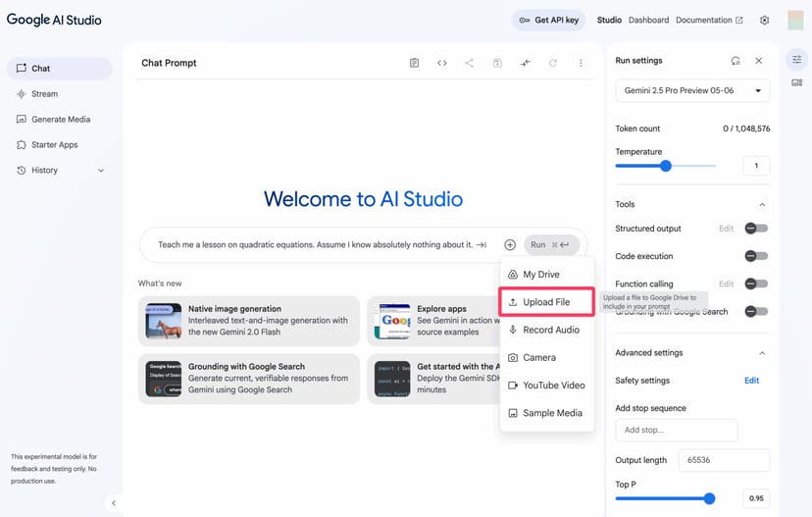Open the three-dot more options menu
812x517 pixels.
[581, 63]
